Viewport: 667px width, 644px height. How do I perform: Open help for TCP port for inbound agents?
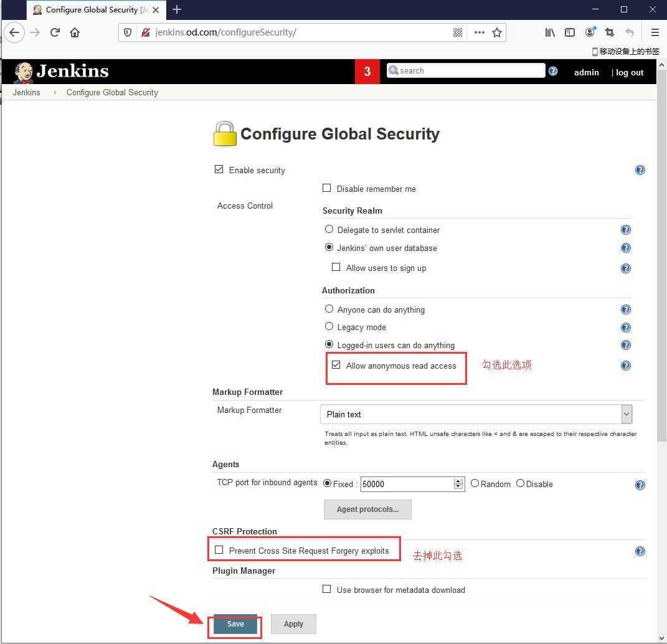(640, 485)
